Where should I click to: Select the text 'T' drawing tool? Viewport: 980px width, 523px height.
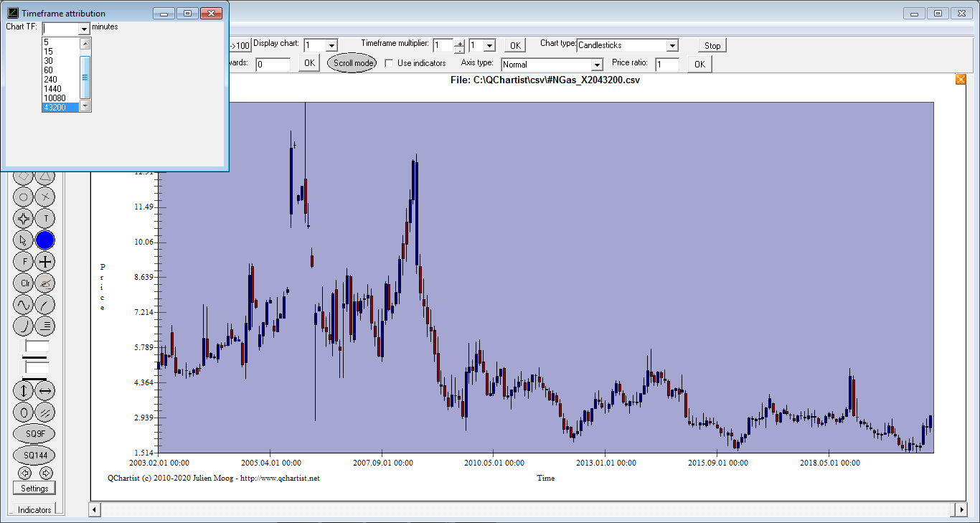(x=45, y=218)
